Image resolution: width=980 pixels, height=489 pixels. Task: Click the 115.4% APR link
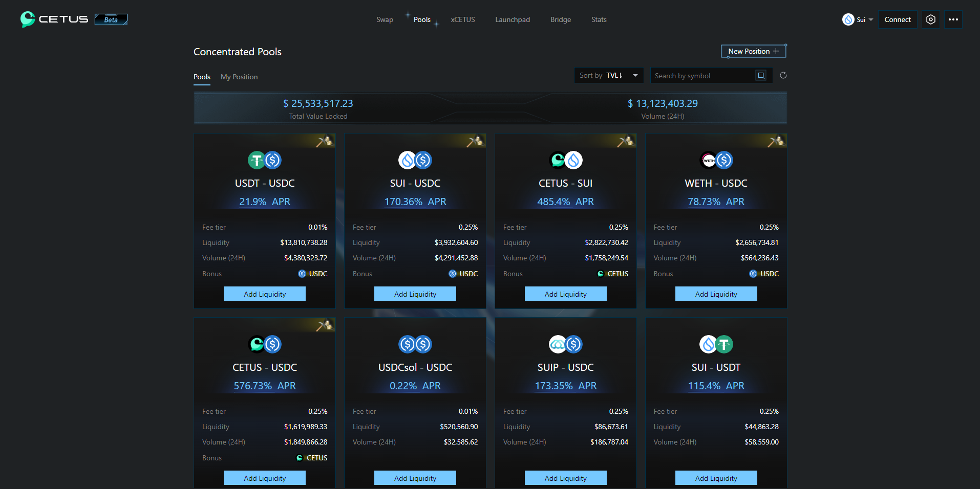click(x=716, y=386)
